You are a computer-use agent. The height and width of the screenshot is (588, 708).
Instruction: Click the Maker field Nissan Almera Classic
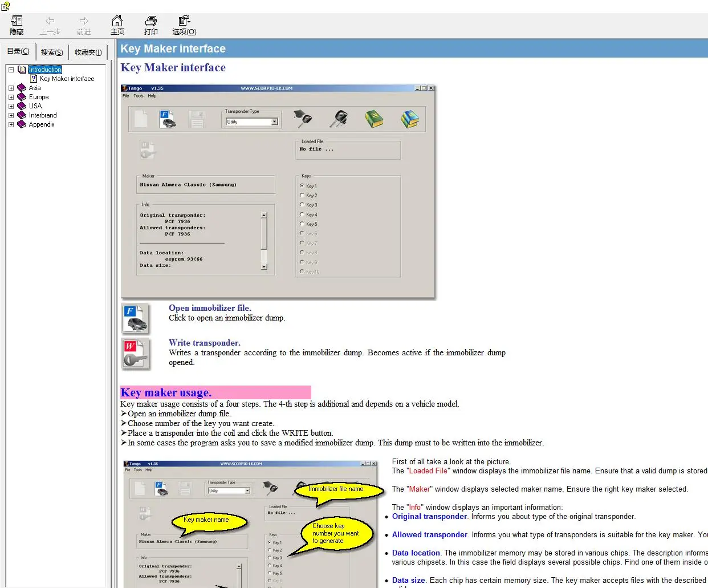tap(206, 185)
